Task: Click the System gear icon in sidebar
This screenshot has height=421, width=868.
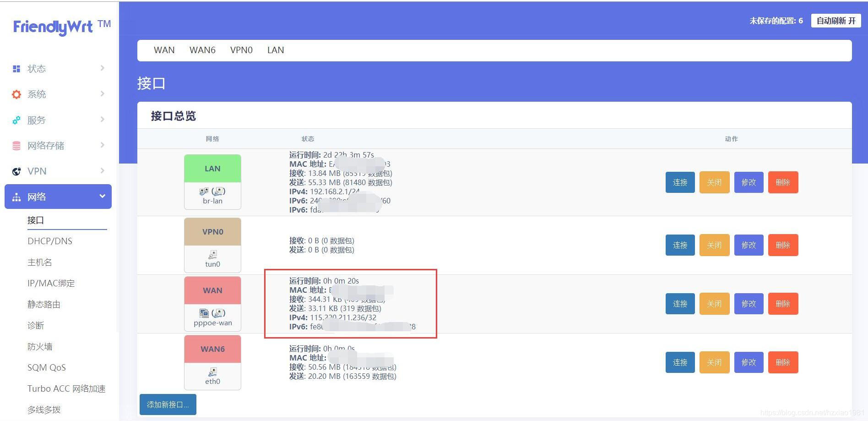Action: (16, 94)
